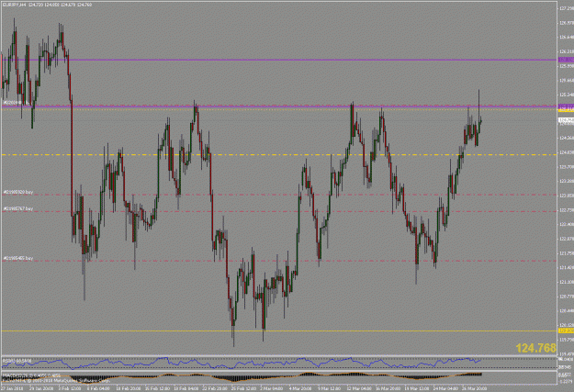Image resolution: width=574 pixels, height=392 pixels.
Task: Click the 12 Mar 04:00 time label
Action: click(358, 388)
